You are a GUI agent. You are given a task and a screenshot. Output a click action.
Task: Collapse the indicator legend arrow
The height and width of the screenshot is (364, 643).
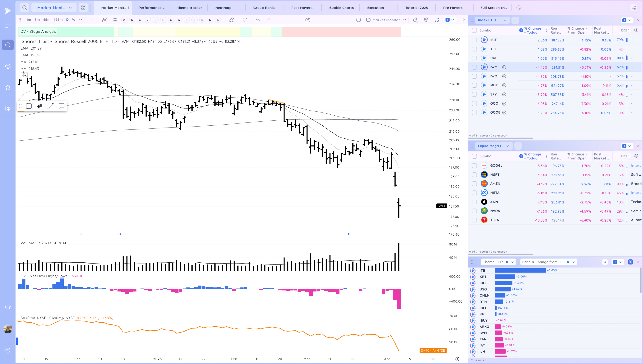point(24,75)
